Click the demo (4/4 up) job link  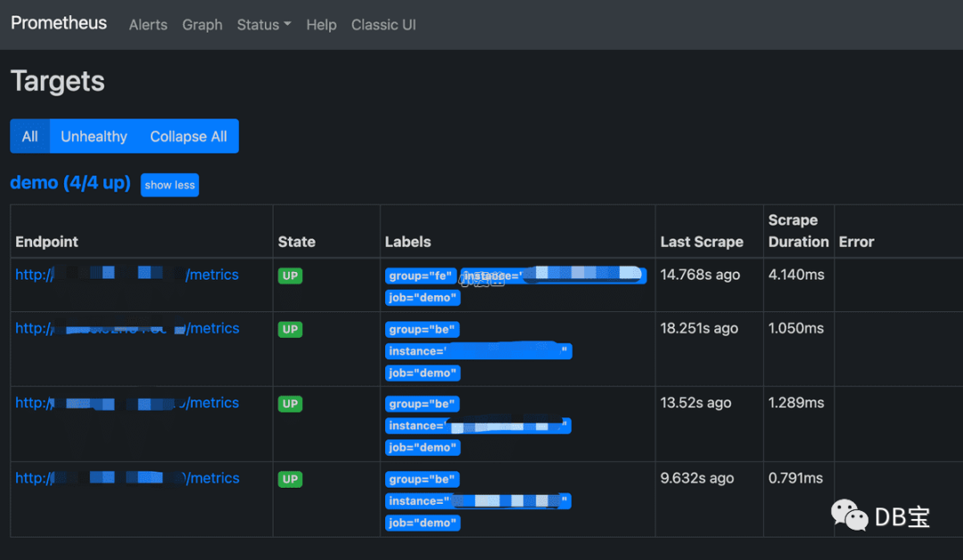70,183
